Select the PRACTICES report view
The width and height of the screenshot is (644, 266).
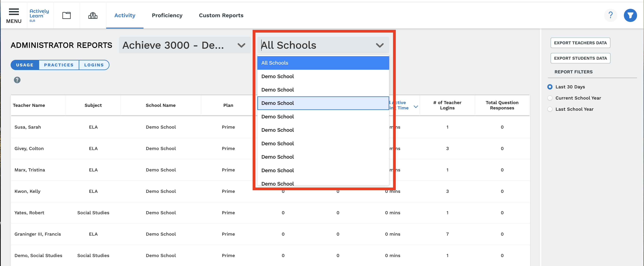[x=59, y=65]
